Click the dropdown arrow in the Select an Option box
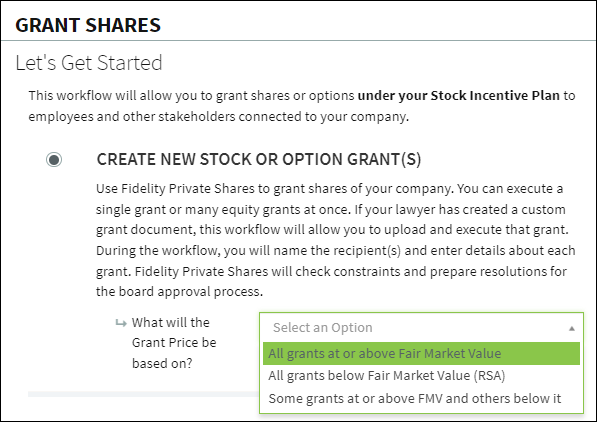The width and height of the screenshot is (597, 422). tap(571, 328)
